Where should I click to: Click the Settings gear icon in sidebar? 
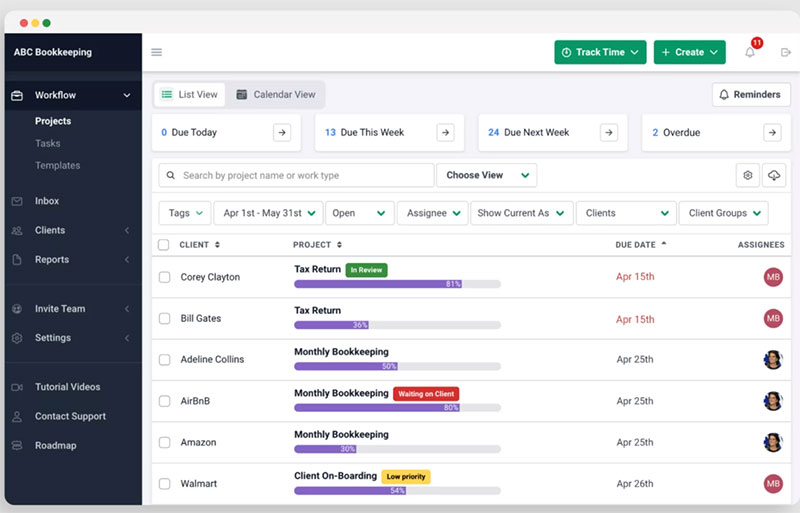click(17, 338)
